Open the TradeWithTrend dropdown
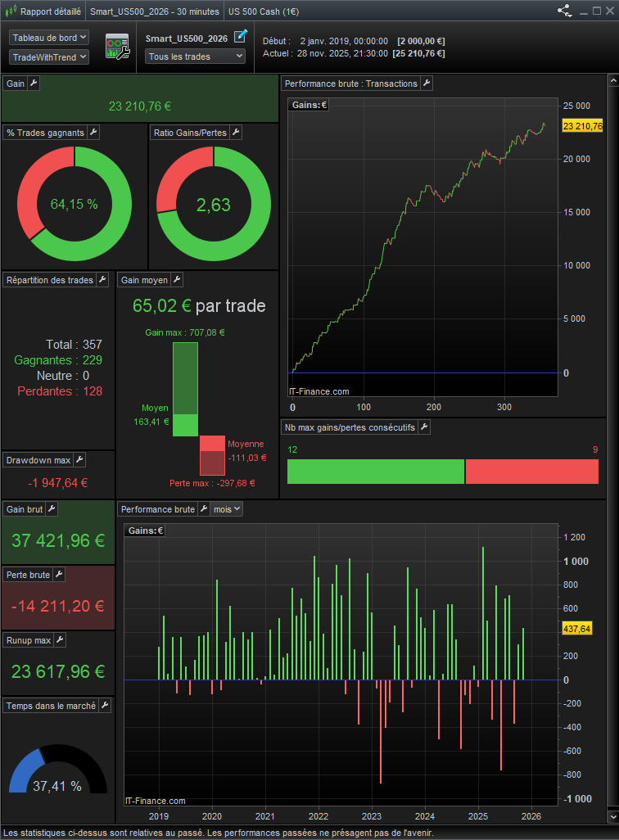The image size is (619, 840). [48, 56]
